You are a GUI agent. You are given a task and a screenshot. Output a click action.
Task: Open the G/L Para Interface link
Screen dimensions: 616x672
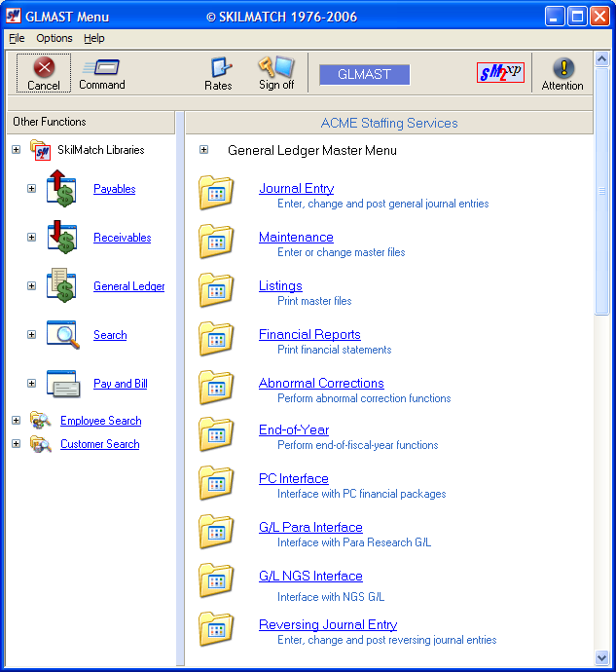(310, 527)
